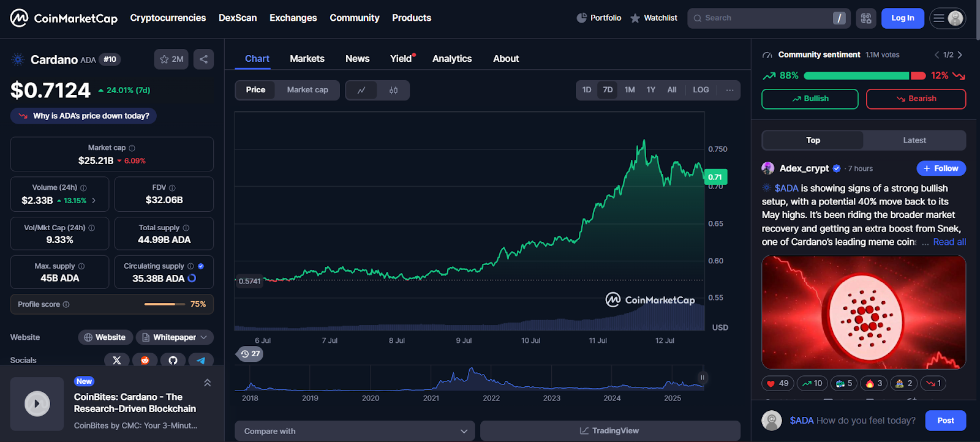The height and width of the screenshot is (442, 980).
Task: Switch to the Yield tab
Action: tap(402, 59)
